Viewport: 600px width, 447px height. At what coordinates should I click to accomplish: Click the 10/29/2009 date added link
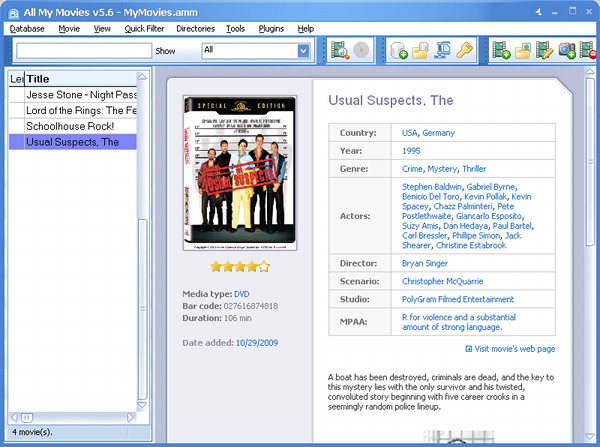(257, 343)
